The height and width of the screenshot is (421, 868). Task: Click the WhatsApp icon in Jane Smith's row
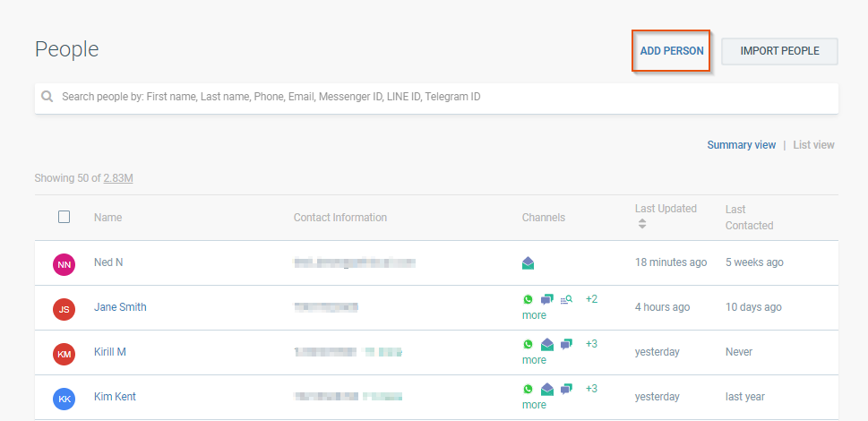coord(528,300)
